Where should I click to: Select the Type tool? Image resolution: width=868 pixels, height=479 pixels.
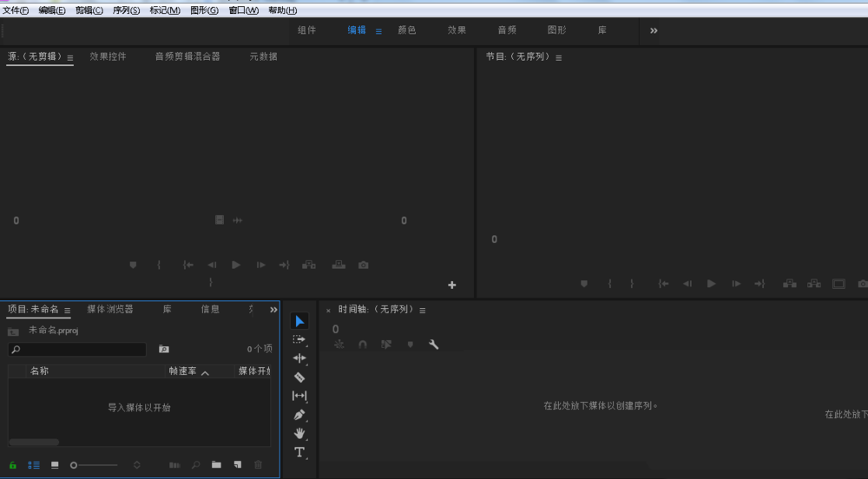pos(299,452)
